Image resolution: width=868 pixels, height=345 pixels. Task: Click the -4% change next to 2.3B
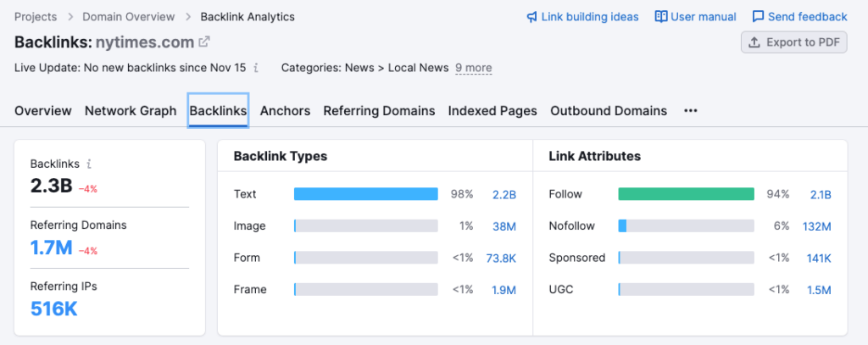coord(87,189)
